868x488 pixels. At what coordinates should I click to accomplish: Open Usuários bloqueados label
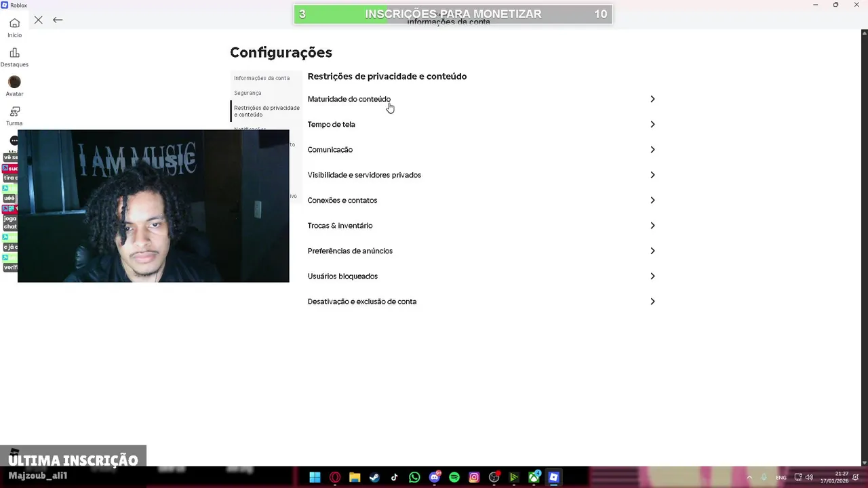tap(342, 276)
